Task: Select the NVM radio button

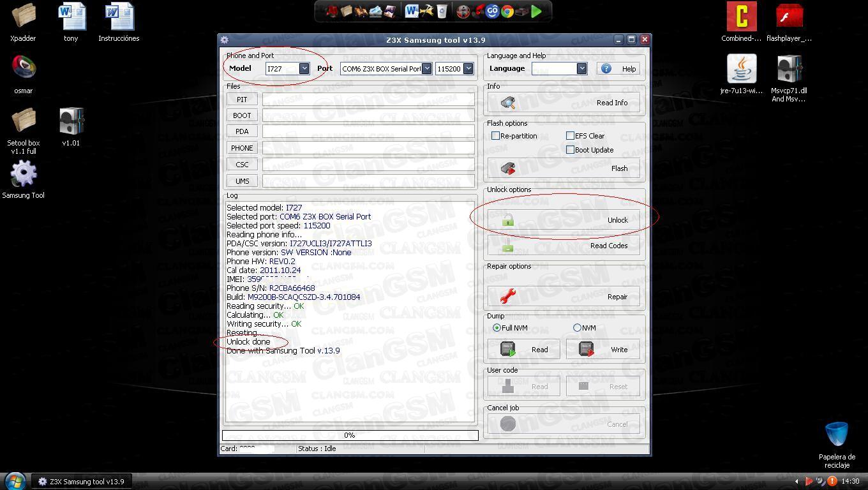Action: click(x=577, y=328)
